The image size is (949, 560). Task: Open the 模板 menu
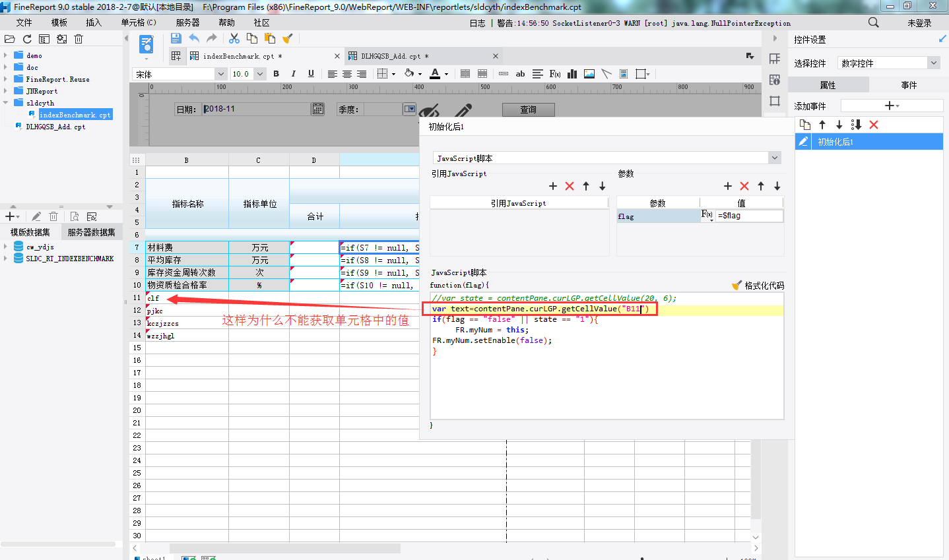tap(59, 22)
